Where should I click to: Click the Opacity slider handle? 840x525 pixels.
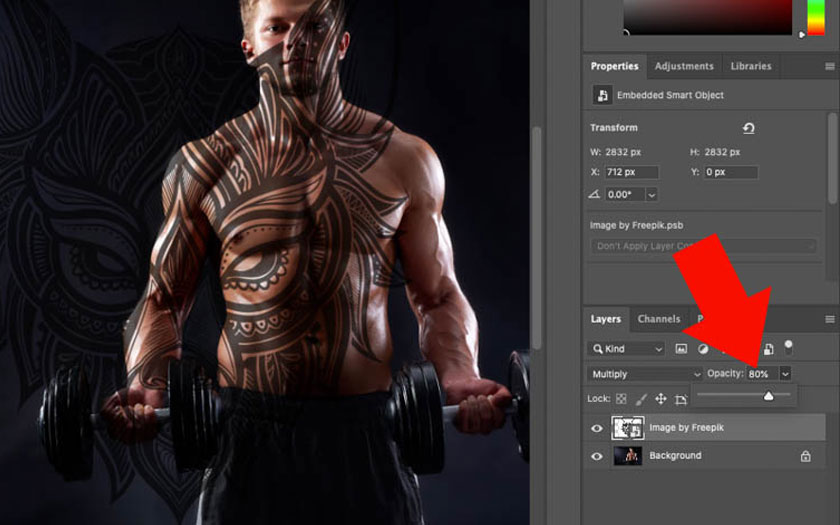768,396
